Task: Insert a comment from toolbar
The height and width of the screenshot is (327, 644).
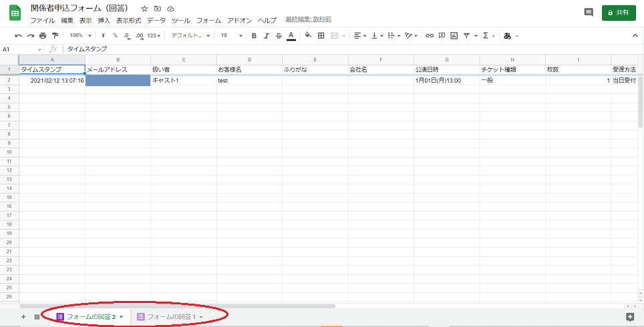Action: point(442,35)
